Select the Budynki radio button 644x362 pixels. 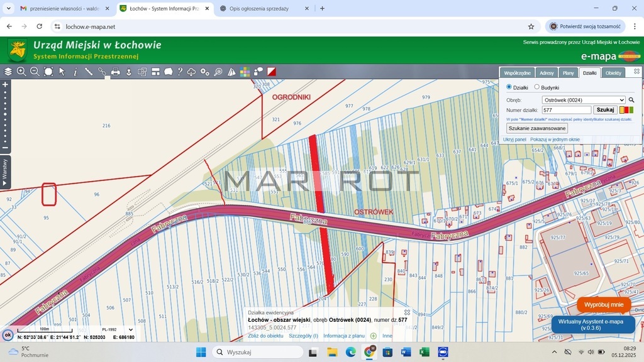pyautogui.click(x=536, y=87)
